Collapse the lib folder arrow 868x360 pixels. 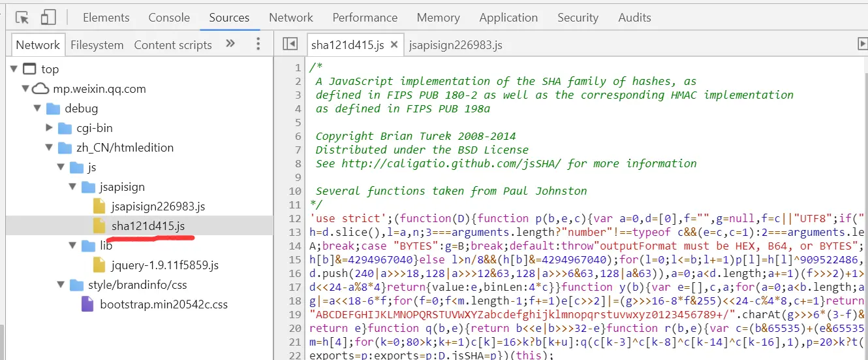[73, 246]
